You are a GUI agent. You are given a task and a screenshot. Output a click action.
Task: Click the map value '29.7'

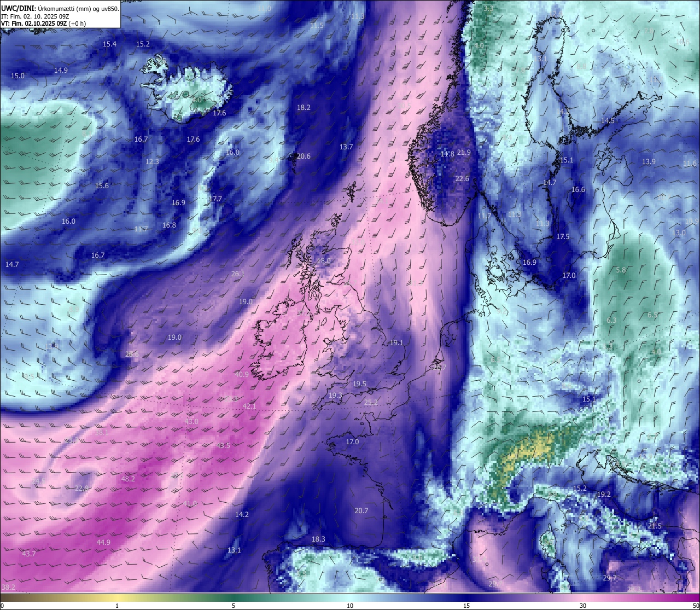pos(610,578)
